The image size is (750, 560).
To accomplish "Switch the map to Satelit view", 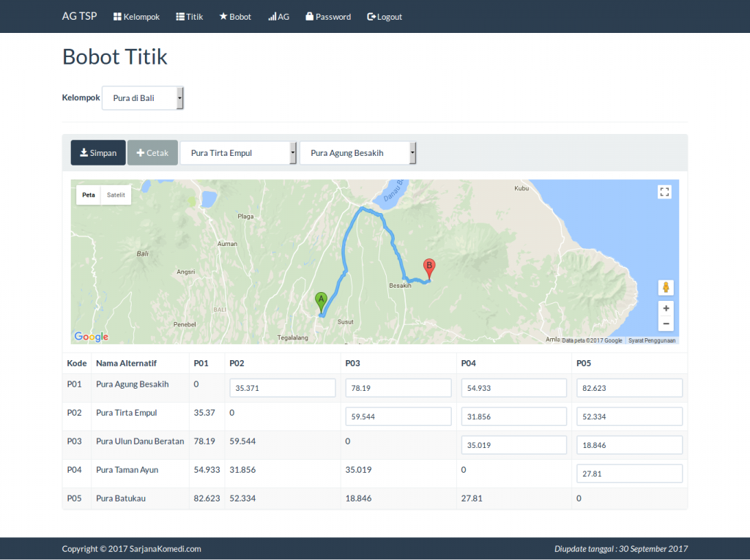I will (116, 195).
